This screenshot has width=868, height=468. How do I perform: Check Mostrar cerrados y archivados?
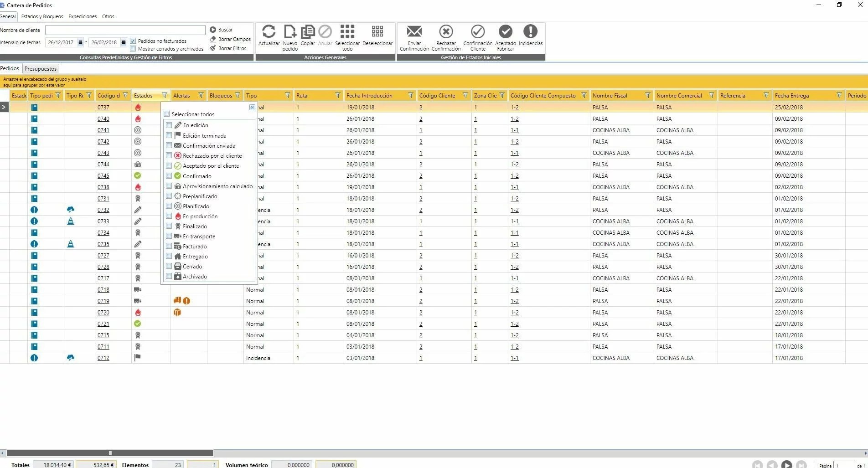click(133, 49)
